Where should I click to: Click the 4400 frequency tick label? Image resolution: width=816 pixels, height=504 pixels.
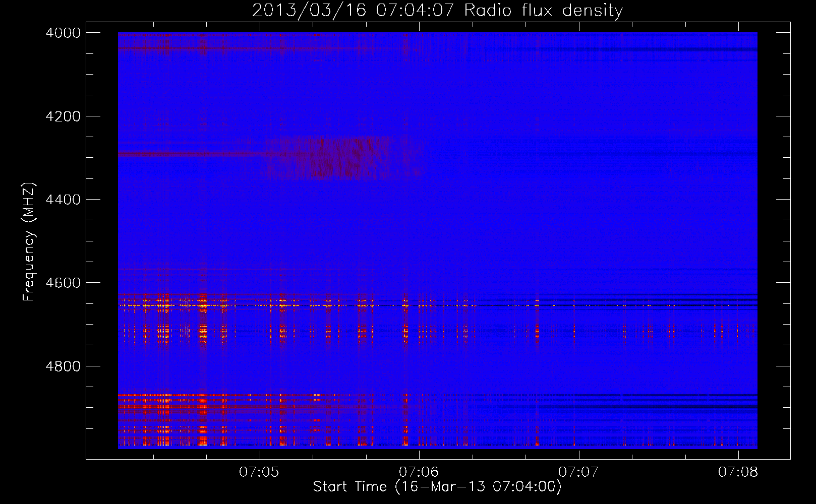pos(63,200)
